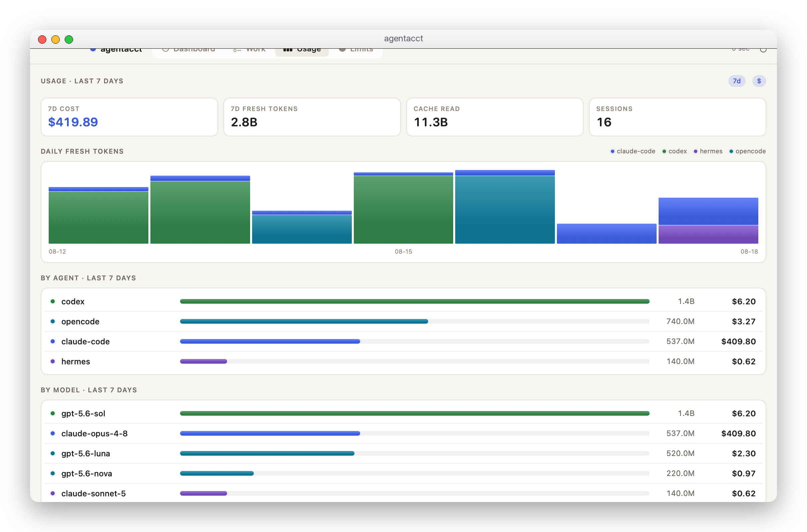The image size is (807, 532).
Task: Click the 'BY MODEL · LAST 7 DAYS' heading
Action: tap(89, 390)
